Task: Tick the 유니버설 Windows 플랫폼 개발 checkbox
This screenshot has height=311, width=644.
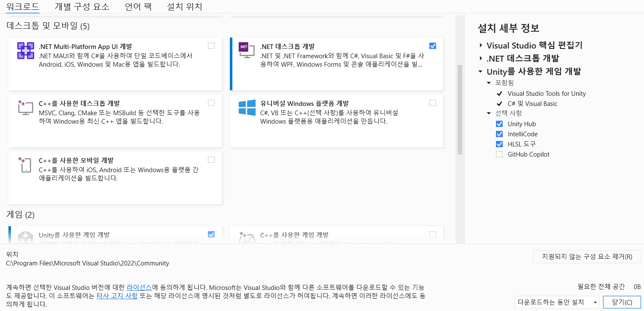Action: pos(433,103)
